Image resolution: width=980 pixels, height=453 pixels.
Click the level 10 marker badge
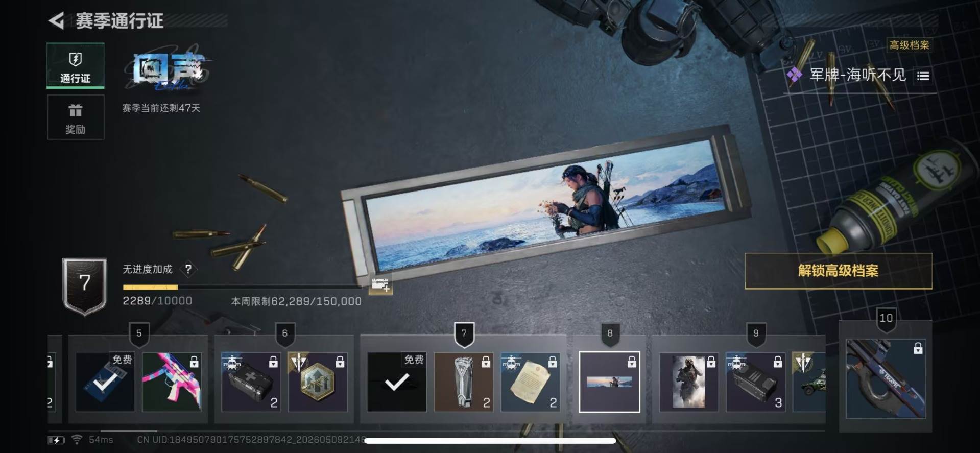pos(886,320)
